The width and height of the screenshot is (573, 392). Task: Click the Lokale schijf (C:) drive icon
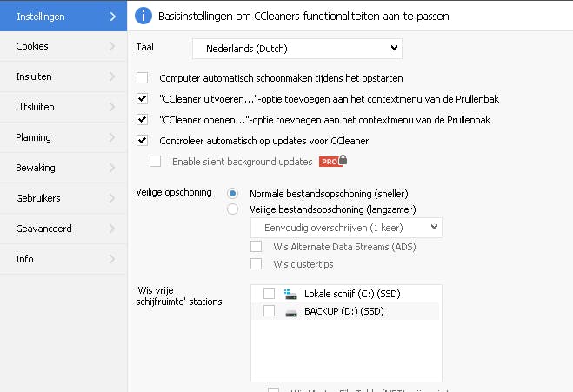point(290,294)
